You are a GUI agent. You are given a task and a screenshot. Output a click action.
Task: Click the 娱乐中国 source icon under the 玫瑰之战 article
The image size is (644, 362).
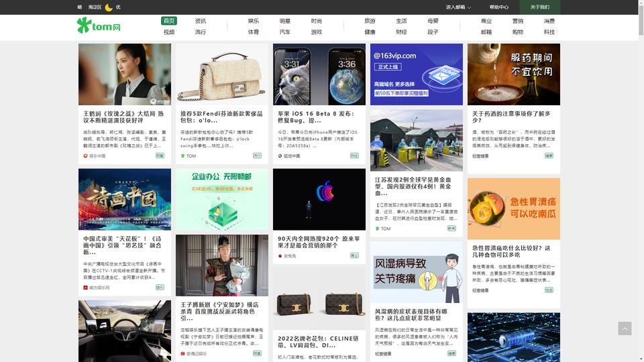pyautogui.click(x=85, y=156)
